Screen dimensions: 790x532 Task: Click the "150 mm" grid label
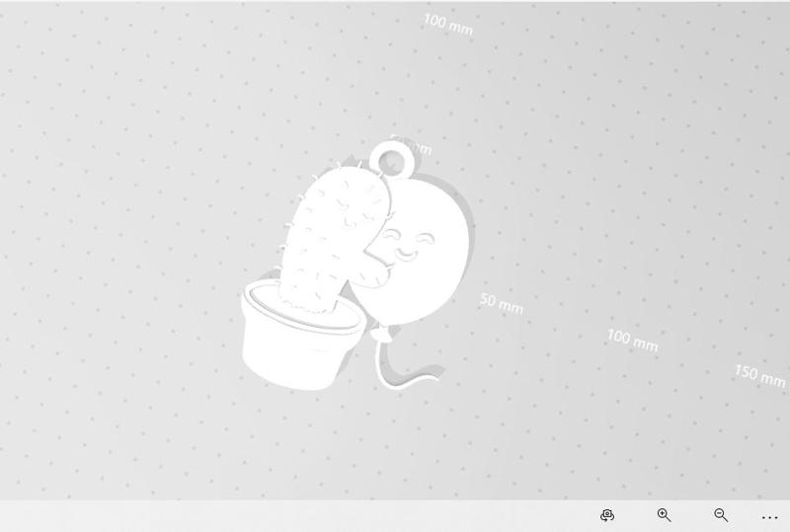759,376
